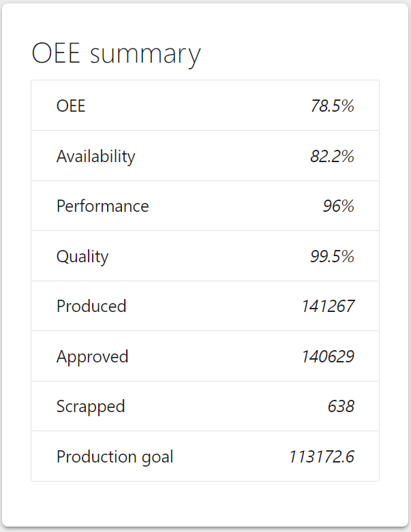Click the 140629 approved count
The height and width of the screenshot is (532, 411).
(x=328, y=356)
